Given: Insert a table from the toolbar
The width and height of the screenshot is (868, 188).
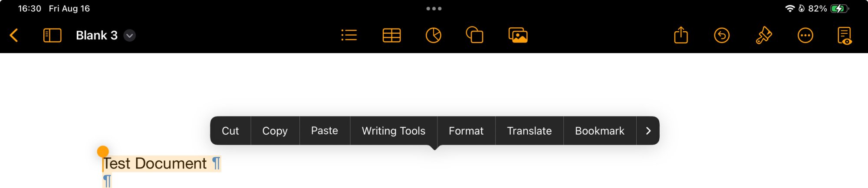Looking at the screenshot, I should click(391, 36).
